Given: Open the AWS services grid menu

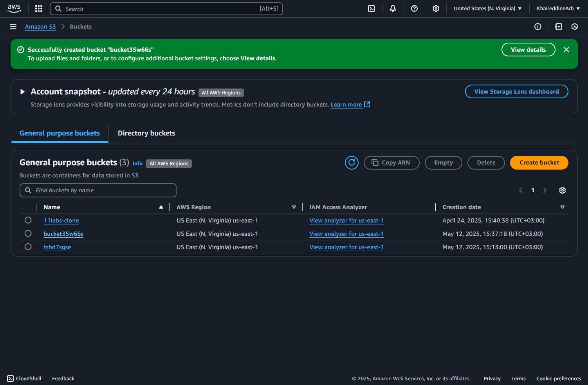Looking at the screenshot, I should 38,9.
